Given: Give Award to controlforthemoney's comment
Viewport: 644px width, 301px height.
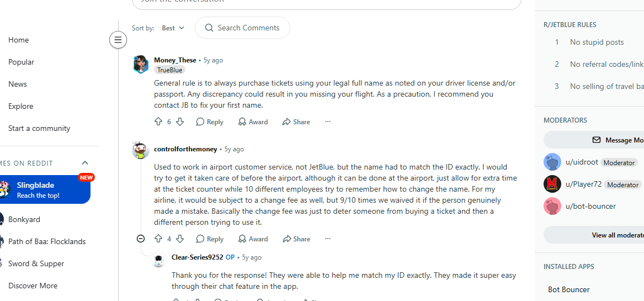Looking at the screenshot, I should tap(253, 239).
